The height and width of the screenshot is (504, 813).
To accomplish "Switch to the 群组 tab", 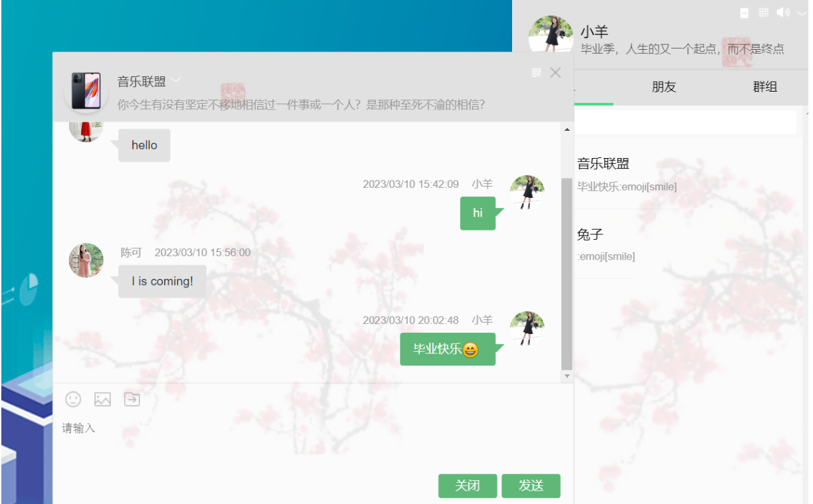I will 765,87.
